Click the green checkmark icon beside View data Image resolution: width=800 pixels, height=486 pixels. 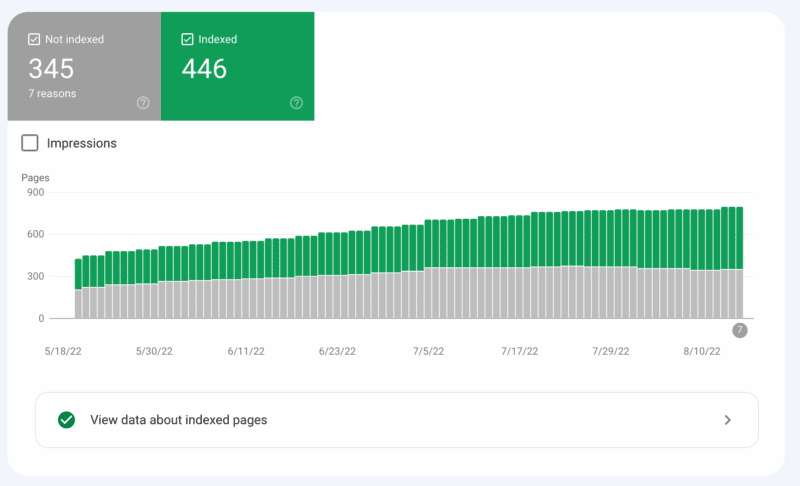click(x=66, y=420)
